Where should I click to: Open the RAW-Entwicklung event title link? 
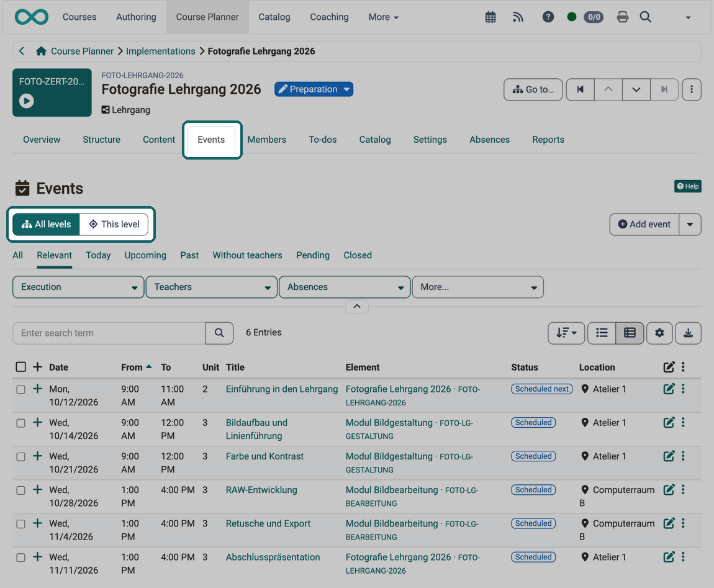261,490
